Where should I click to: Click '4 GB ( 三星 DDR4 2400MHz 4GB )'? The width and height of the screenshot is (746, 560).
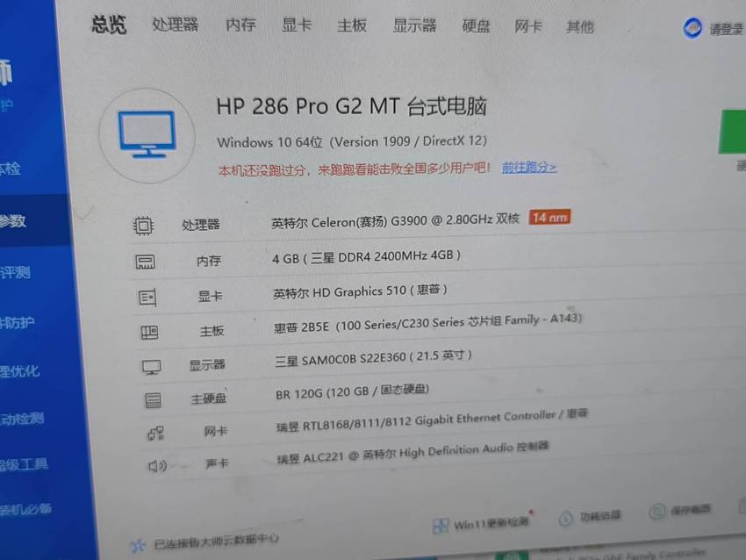point(366,257)
